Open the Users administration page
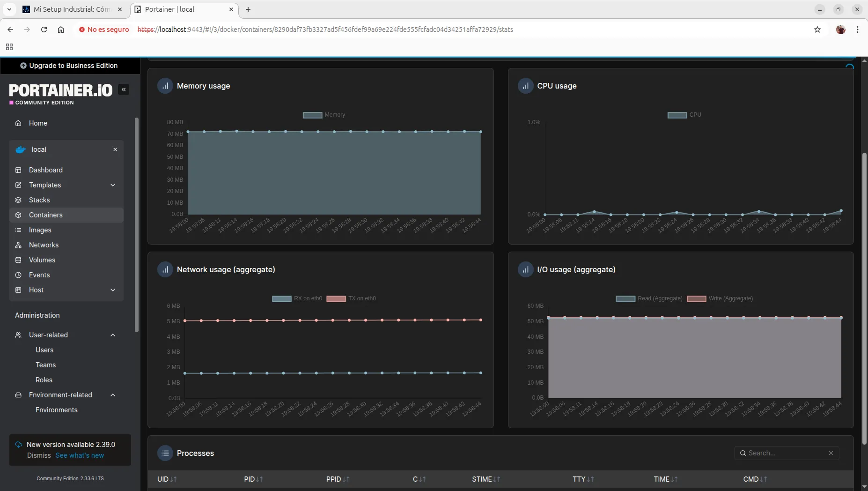868x491 pixels. point(44,350)
